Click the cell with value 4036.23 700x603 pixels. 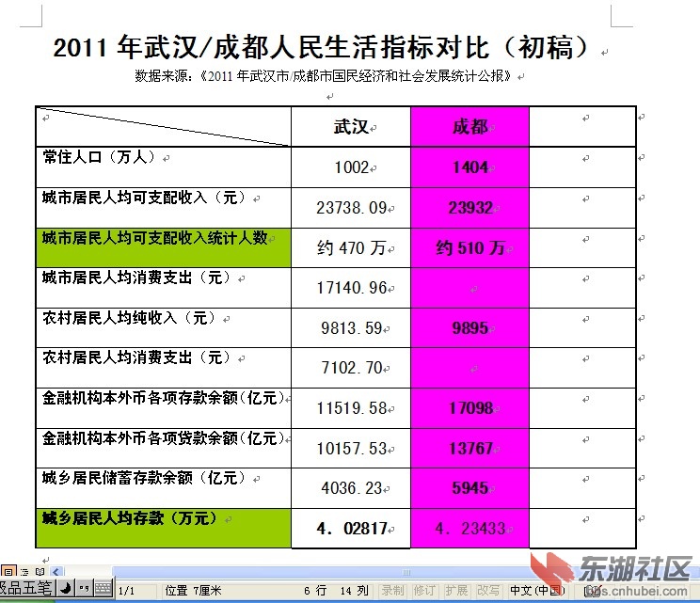click(x=351, y=488)
